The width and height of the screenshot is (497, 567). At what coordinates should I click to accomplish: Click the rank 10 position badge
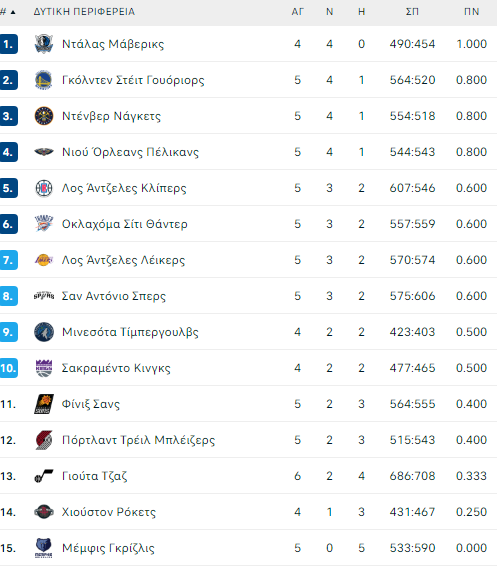[9, 368]
